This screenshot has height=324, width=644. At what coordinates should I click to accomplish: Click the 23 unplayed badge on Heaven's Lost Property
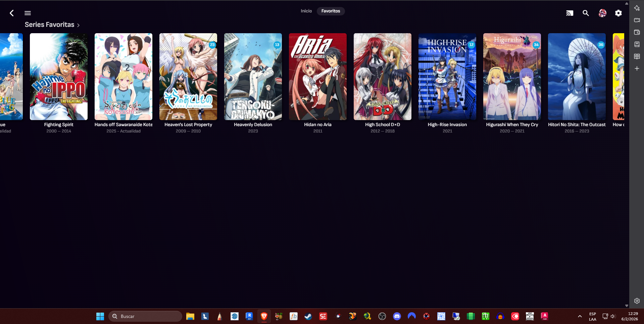[212, 45]
